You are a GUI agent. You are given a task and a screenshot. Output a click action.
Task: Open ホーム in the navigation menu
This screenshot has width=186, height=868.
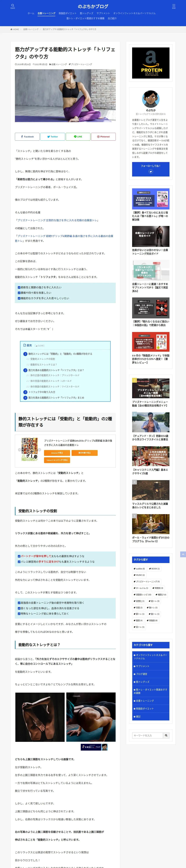(x=31, y=13)
